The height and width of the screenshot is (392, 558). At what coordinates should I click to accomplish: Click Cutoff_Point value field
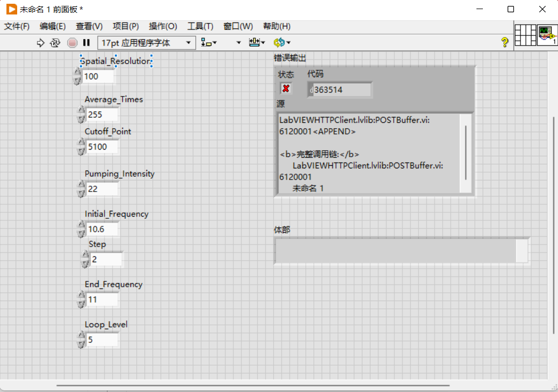pyautogui.click(x=102, y=147)
